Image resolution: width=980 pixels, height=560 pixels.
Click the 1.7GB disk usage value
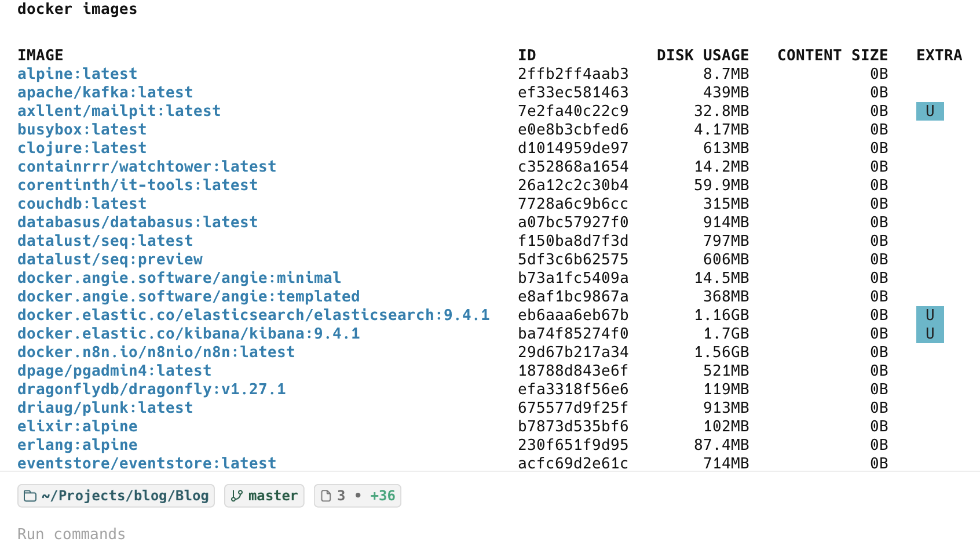coord(726,334)
